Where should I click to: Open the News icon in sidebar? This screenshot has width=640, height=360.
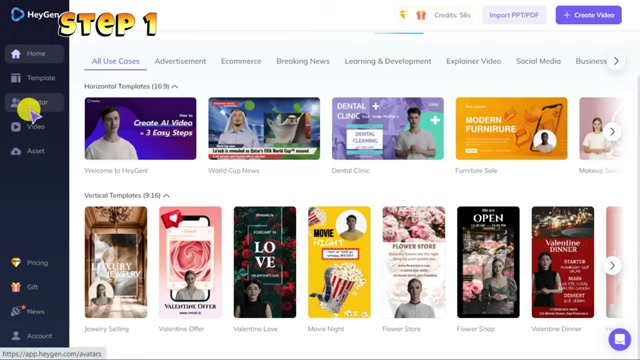[x=16, y=311]
